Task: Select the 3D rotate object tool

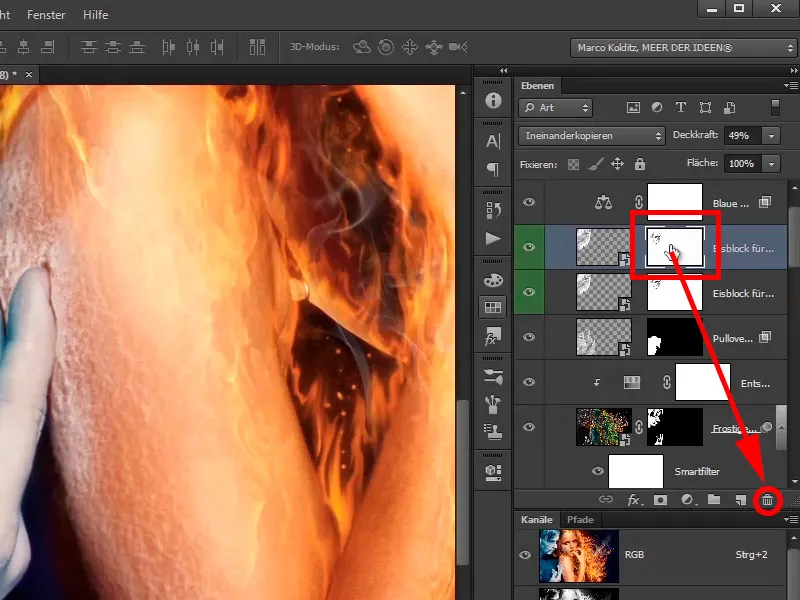Action: click(x=362, y=47)
